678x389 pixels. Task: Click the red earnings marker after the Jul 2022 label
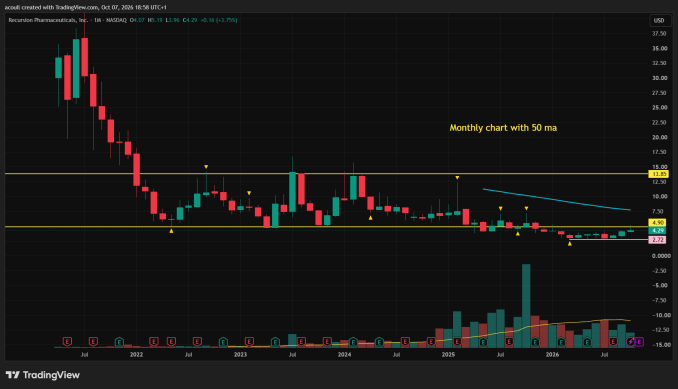[x=197, y=342]
